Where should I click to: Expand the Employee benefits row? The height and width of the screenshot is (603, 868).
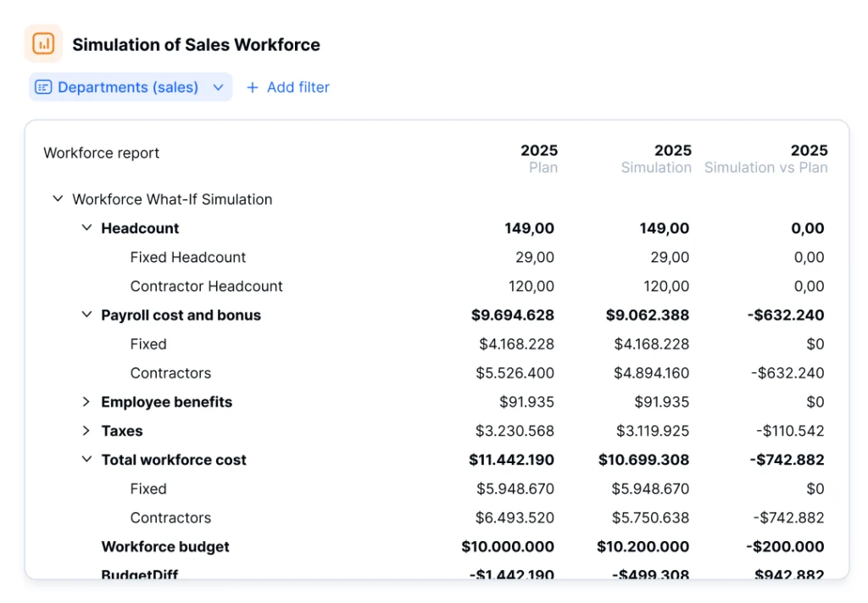[86, 401]
